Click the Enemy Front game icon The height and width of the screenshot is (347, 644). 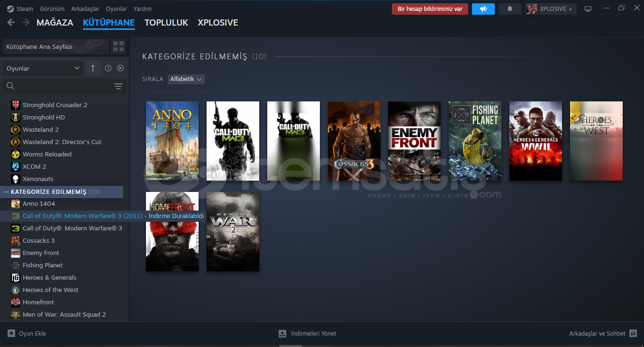tap(16, 253)
